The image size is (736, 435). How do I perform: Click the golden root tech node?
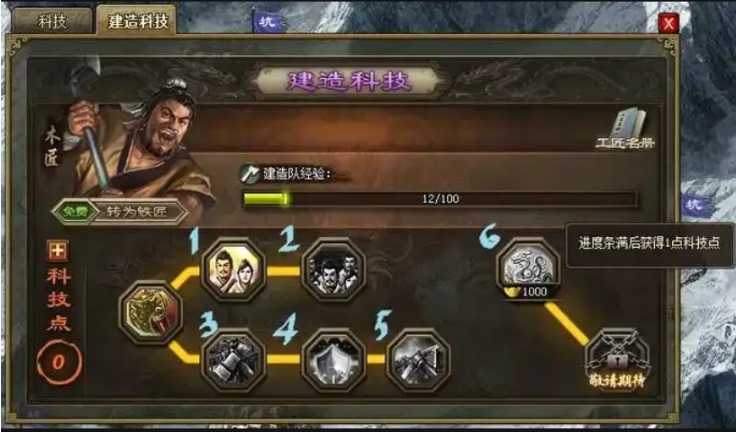pyautogui.click(x=151, y=313)
